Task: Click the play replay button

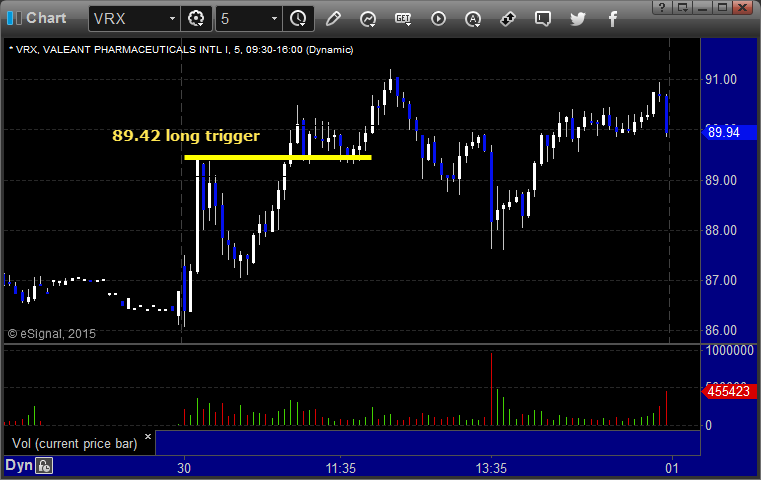Action: (x=438, y=19)
